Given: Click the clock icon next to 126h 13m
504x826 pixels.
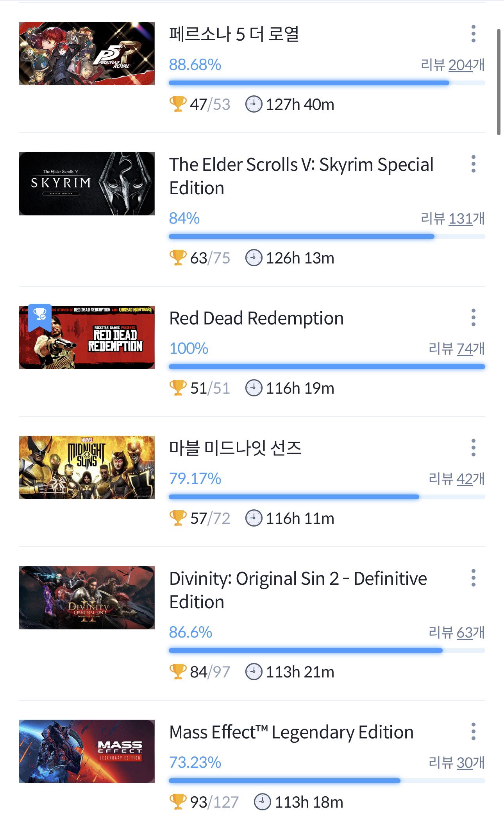Looking at the screenshot, I should point(254,258).
